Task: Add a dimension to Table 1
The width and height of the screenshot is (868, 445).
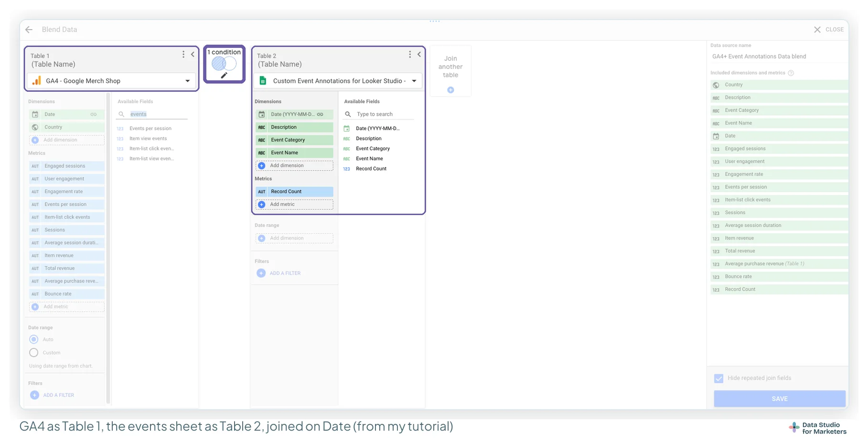Action: (67, 140)
